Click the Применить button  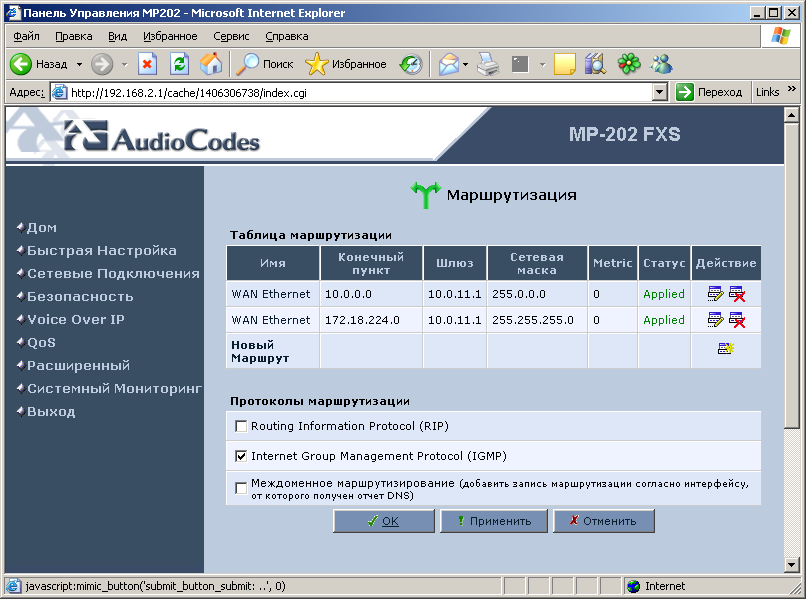click(x=494, y=521)
